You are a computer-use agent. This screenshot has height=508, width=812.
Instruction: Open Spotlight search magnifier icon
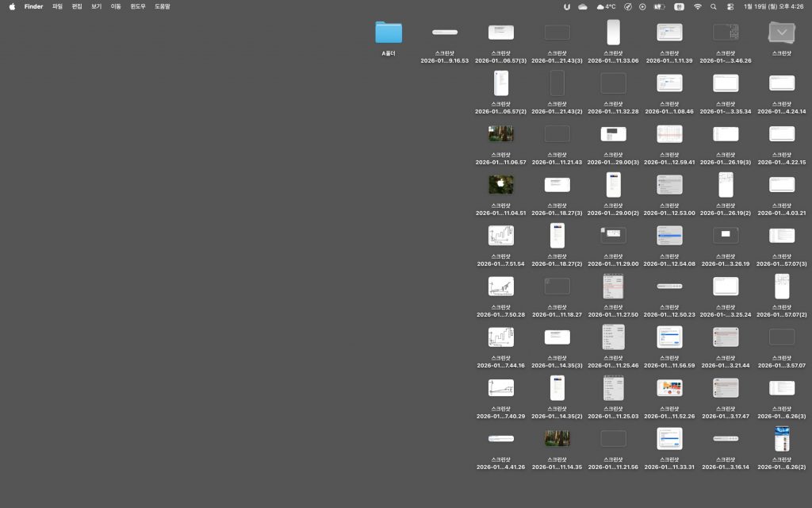(714, 6)
